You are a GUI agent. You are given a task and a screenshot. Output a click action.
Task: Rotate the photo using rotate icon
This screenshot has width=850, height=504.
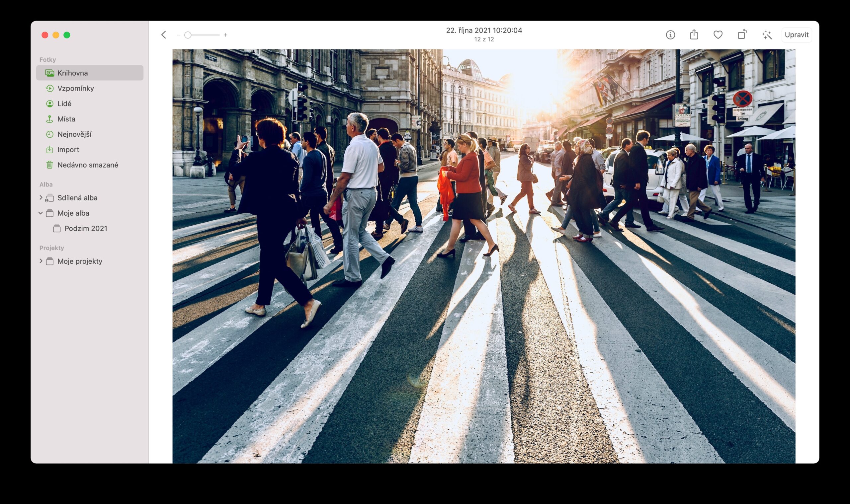tap(742, 35)
